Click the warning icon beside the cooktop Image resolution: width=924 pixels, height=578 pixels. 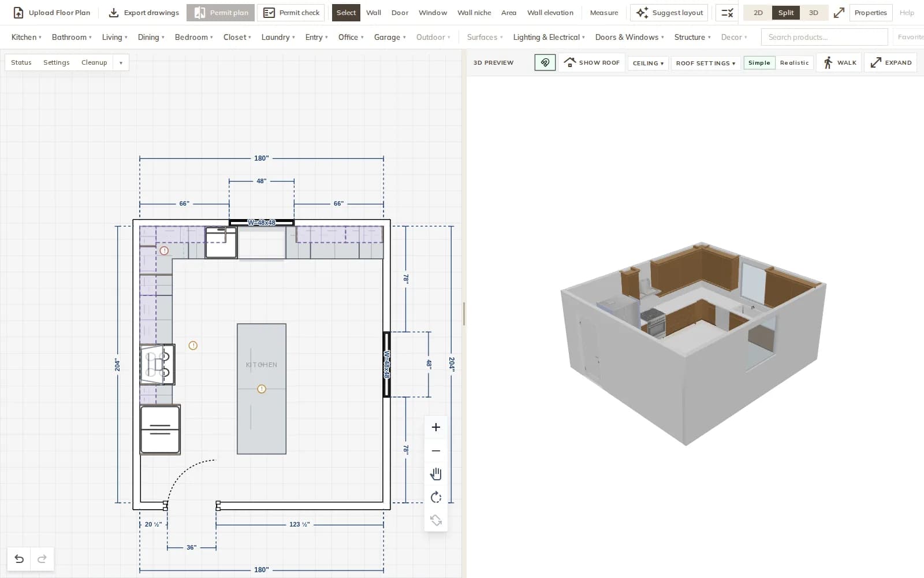pos(193,346)
